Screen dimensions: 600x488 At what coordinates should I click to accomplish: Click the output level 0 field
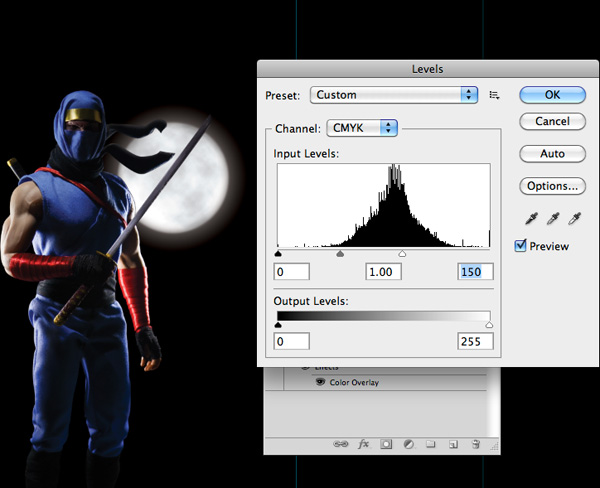click(292, 341)
